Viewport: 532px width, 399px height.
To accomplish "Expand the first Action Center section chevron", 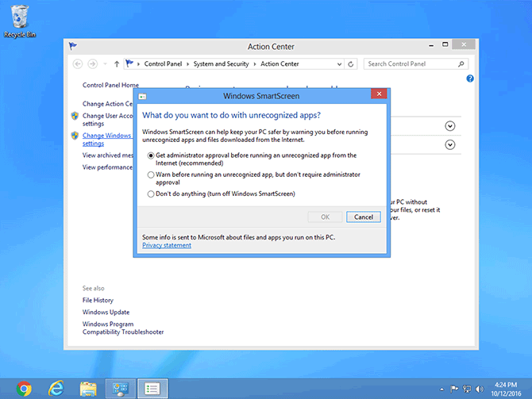I will [450, 126].
